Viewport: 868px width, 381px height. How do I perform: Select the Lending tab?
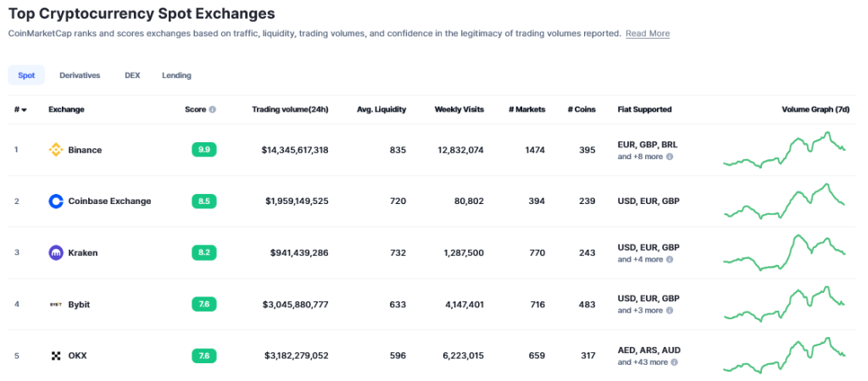pyautogui.click(x=176, y=75)
